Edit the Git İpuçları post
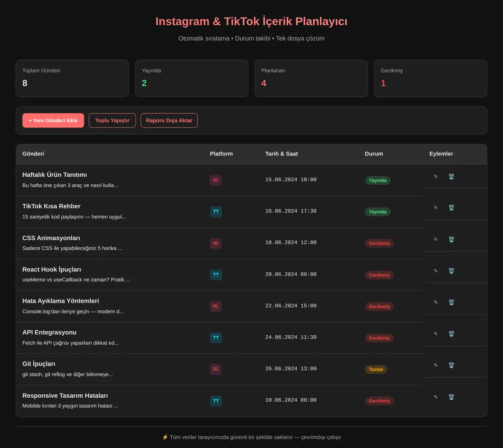The width and height of the screenshot is (503, 448). coord(436,365)
